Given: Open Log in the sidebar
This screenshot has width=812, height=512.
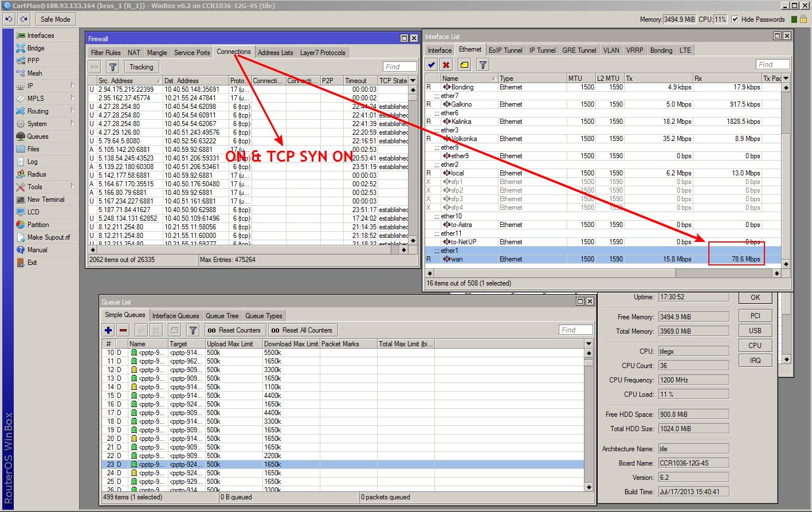Looking at the screenshot, I should (x=32, y=162).
